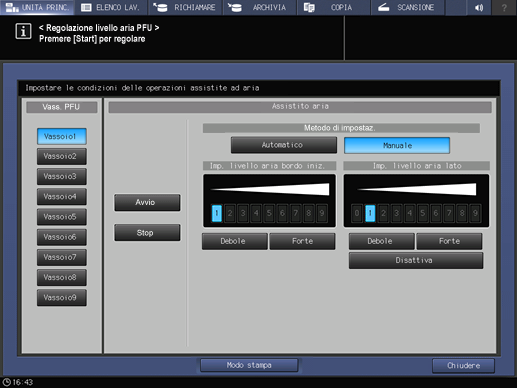Set side air level to 1

370,213
